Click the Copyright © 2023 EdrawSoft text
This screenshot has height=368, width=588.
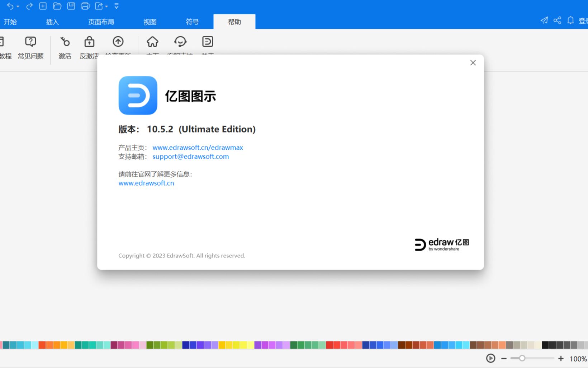(x=182, y=256)
